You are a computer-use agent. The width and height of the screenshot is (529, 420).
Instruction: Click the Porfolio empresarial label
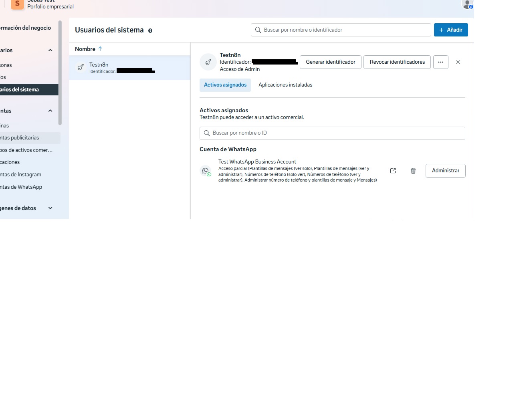pyautogui.click(x=50, y=7)
